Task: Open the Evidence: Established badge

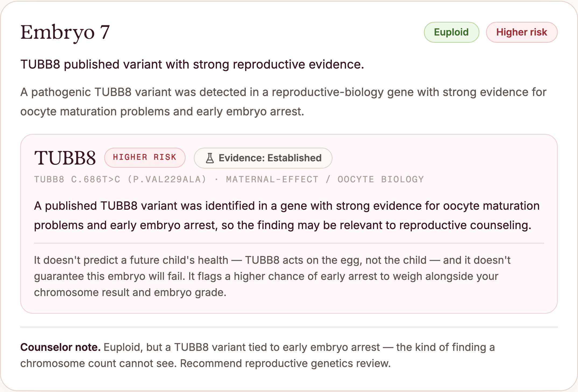Action: [263, 158]
